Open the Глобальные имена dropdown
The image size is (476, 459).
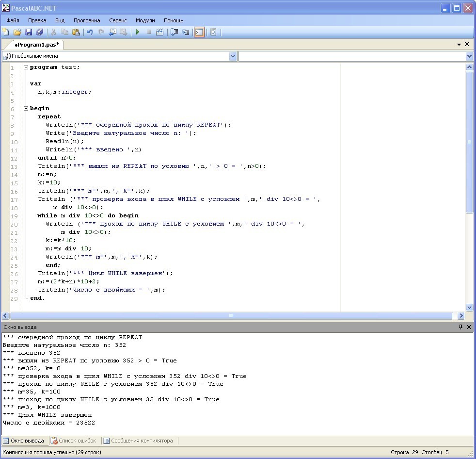click(x=233, y=56)
